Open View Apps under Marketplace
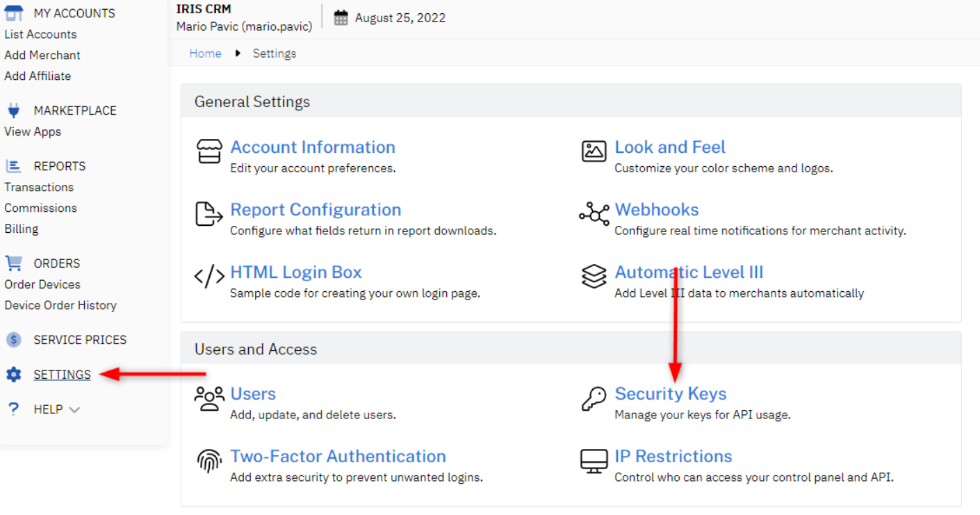 pos(33,131)
